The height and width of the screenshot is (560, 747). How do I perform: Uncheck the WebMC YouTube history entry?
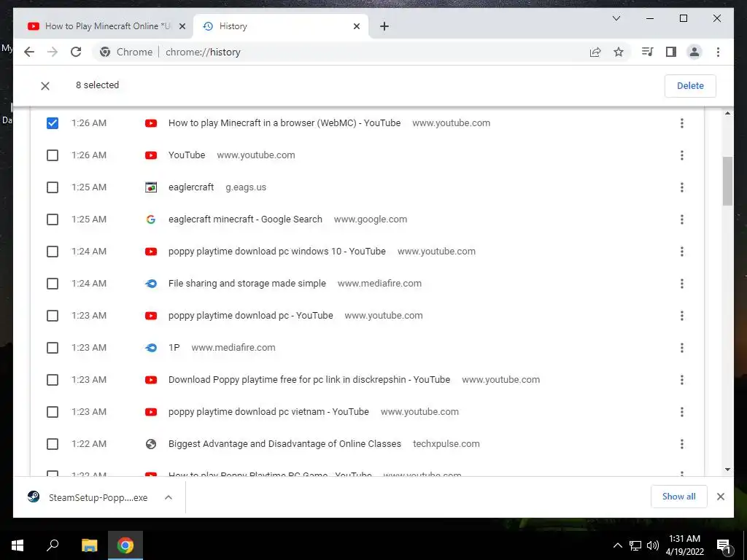click(53, 122)
